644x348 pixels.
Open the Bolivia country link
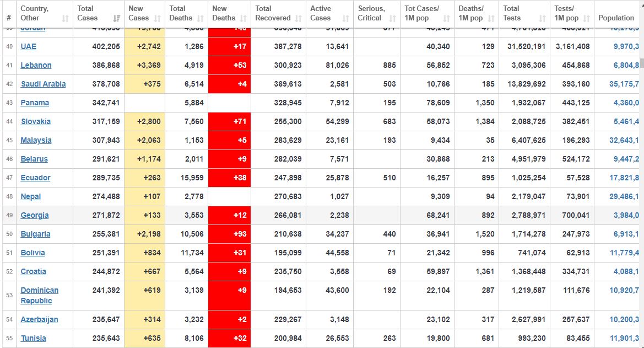coord(33,253)
